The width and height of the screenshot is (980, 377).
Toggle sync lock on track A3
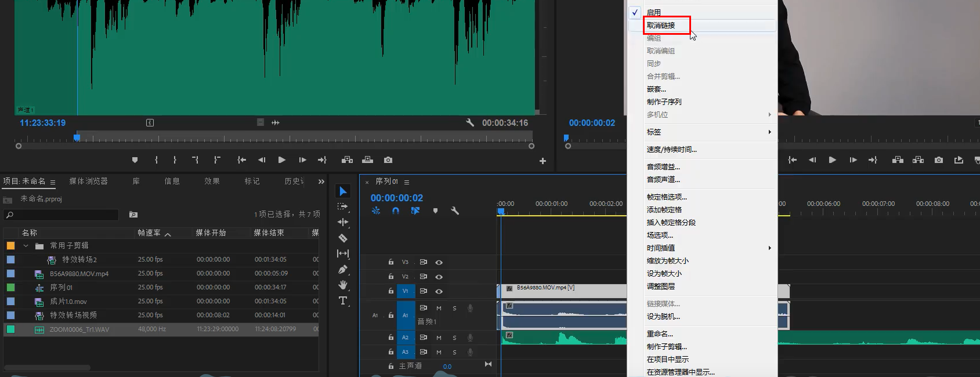click(x=423, y=352)
